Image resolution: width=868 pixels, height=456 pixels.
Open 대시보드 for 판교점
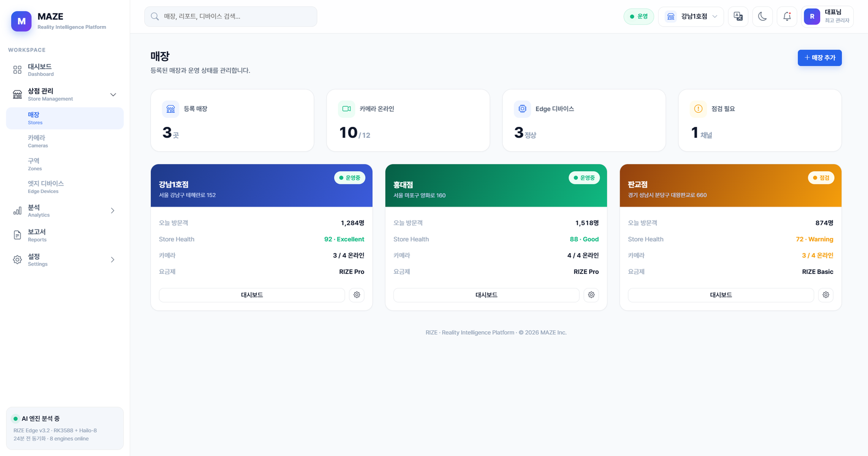pos(721,295)
